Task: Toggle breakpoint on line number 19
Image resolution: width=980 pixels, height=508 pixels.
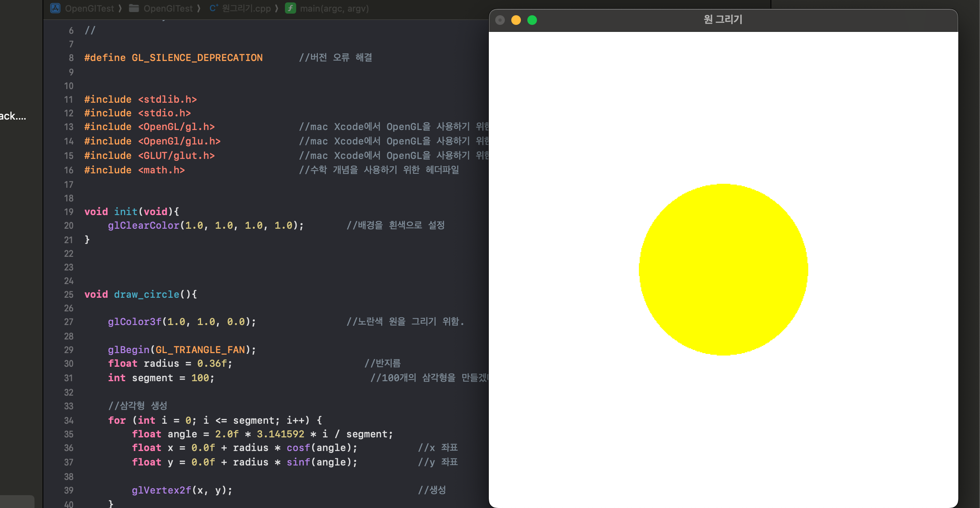Action: point(69,212)
